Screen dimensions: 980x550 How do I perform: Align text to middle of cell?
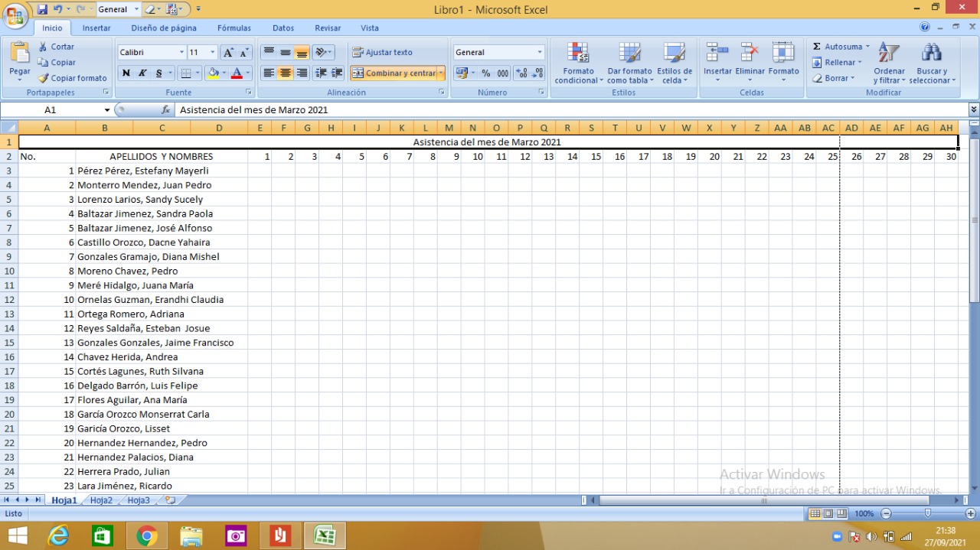pyautogui.click(x=285, y=53)
